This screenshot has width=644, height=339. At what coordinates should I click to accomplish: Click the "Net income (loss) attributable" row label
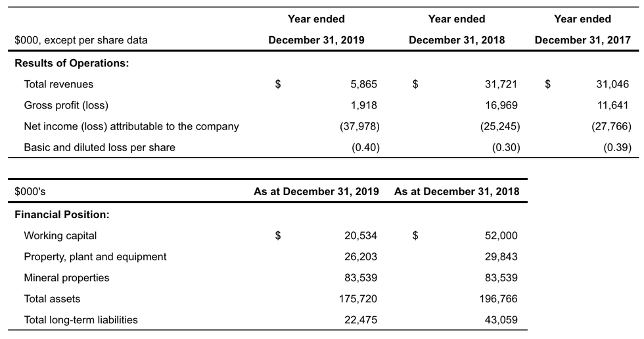pos(131,126)
